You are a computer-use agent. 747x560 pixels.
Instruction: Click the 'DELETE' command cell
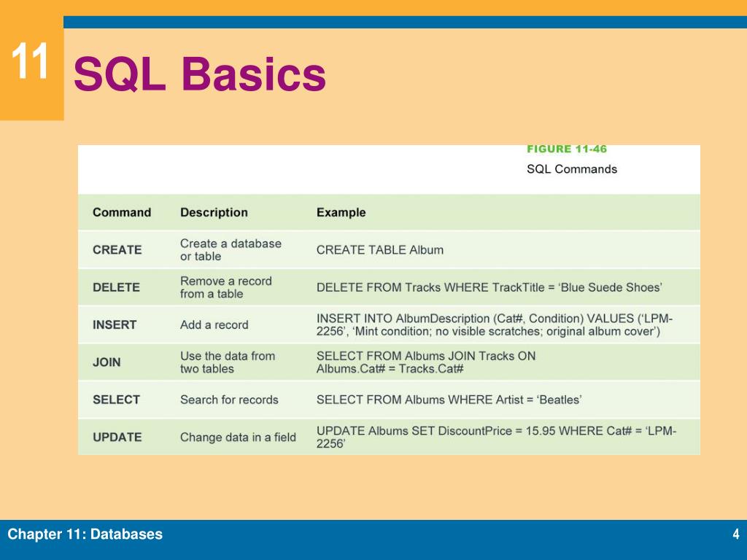116,287
